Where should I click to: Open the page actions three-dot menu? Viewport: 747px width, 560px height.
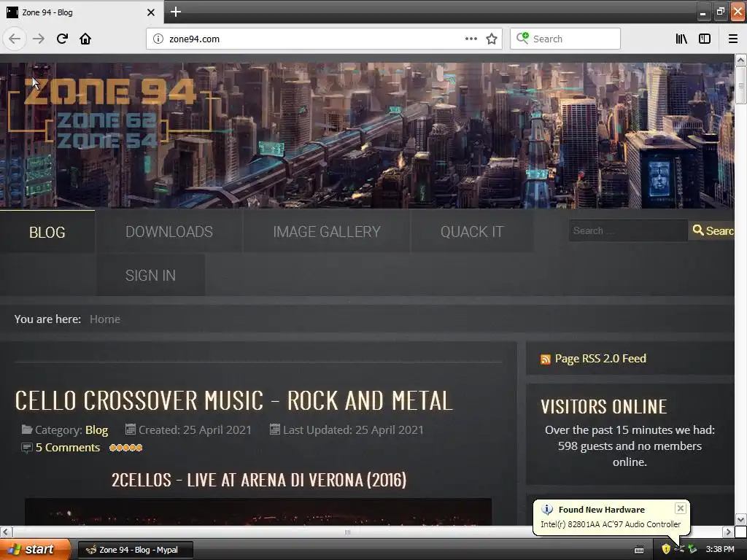coord(471,39)
